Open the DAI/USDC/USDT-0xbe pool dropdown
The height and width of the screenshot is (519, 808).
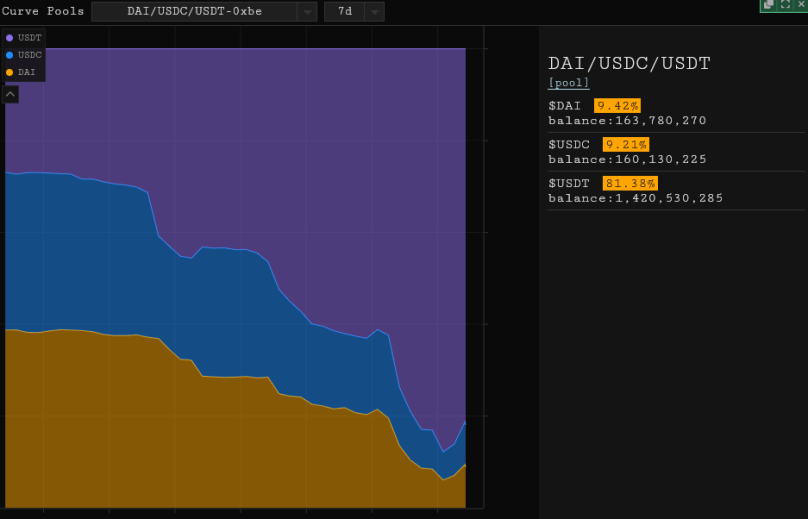pos(204,11)
